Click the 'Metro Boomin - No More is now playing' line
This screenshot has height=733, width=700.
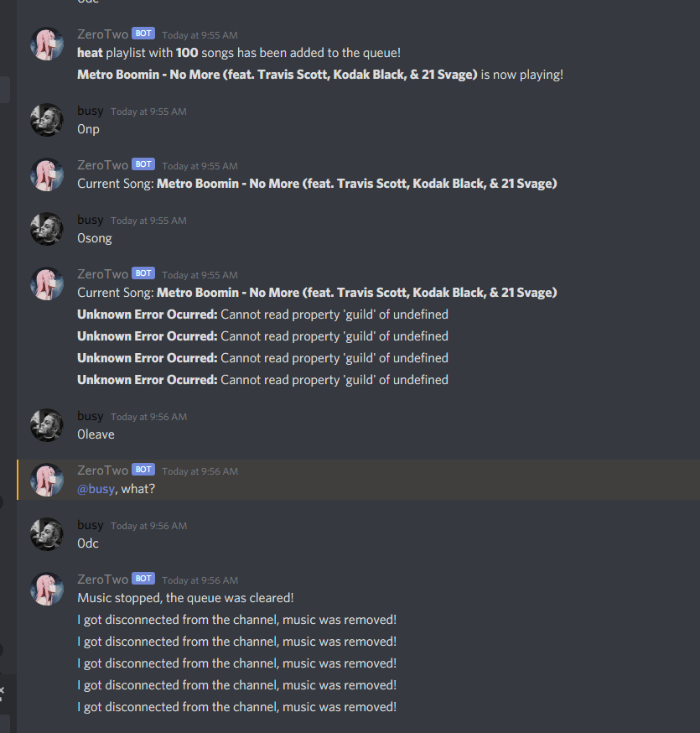tap(320, 75)
